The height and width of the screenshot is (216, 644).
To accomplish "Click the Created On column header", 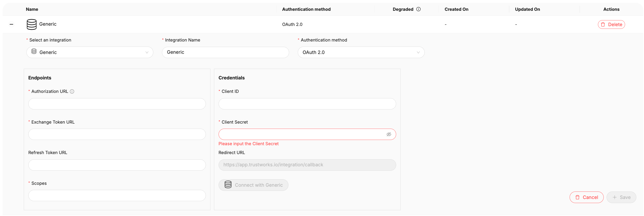I will click(x=456, y=9).
